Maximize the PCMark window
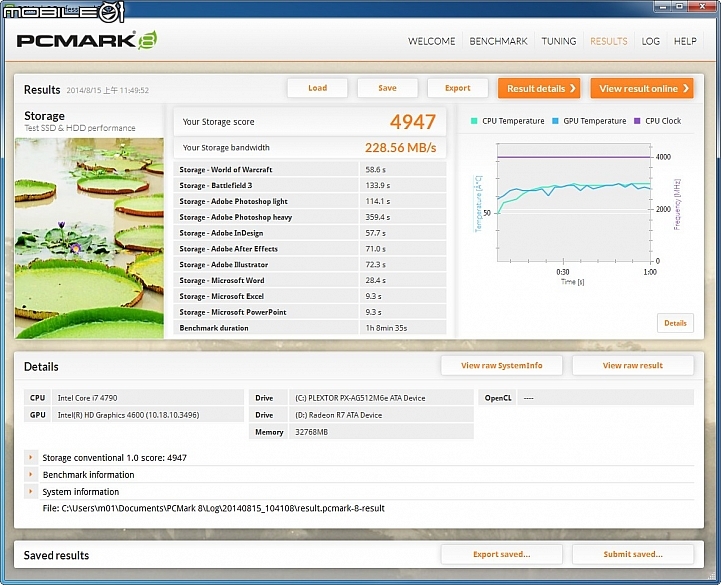The image size is (721, 585). (679, 6)
